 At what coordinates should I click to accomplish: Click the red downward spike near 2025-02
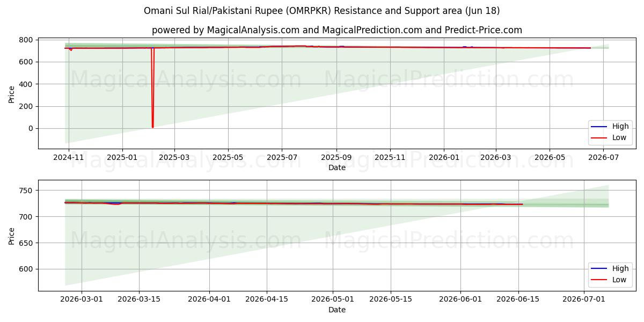click(x=152, y=89)
